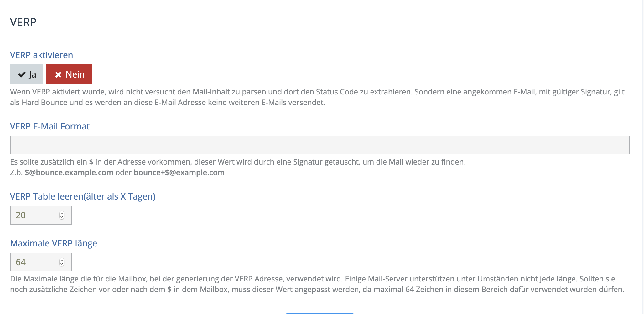644x314 pixels.
Task: Disable VERP with the Nein option
Action: pyautogui.click(x=69, y=74)
